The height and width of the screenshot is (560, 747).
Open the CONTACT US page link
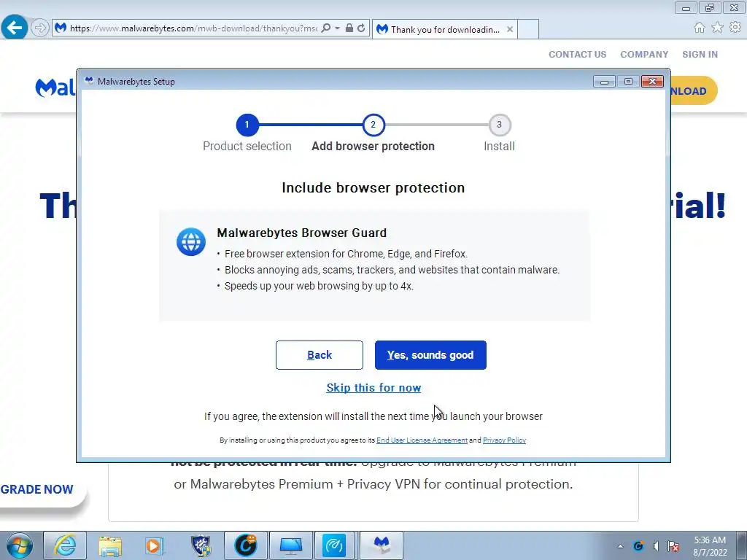coord(578,54)
